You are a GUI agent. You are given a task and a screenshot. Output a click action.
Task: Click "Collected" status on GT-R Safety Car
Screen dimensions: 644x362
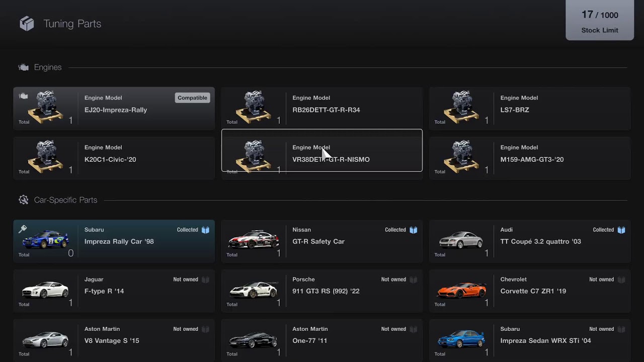395,230
